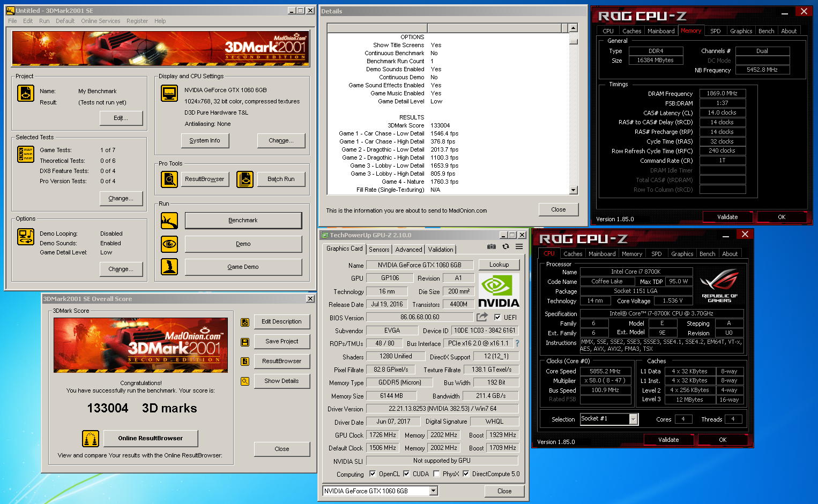This screenshot has height=504, width=818.
Task: Open the GPU selection dropdown in GPU-Z
Action: pyautogui.click(x=434, y=491)
